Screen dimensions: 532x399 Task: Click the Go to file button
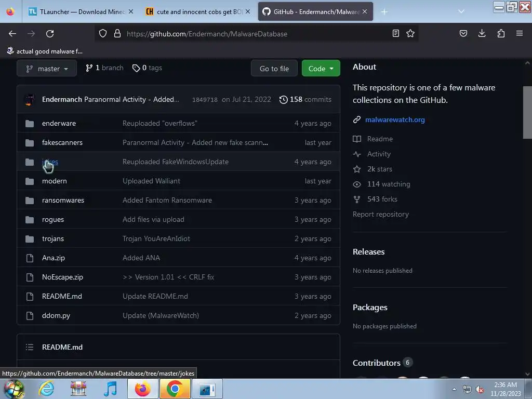coord(274,69)
